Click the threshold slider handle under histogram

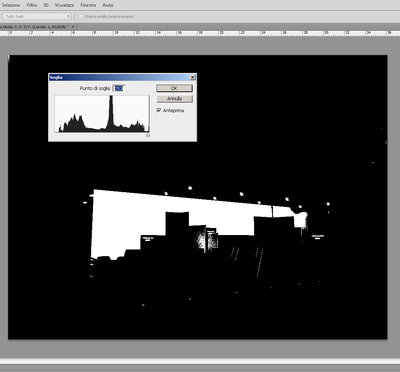coord(148,135)
